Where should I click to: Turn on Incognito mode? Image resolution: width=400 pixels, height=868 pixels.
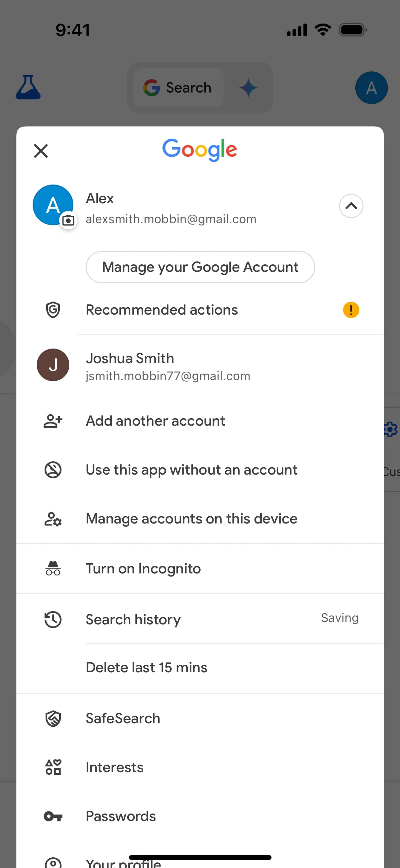coord(143,569)
